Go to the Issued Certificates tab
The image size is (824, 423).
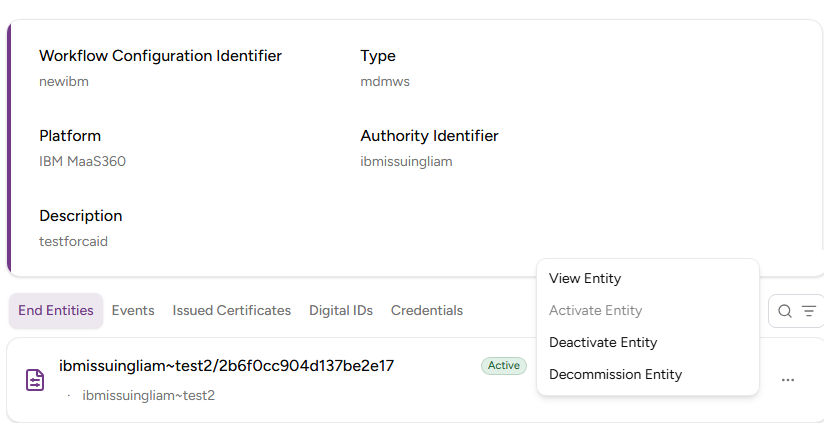[x=231, y=311]
